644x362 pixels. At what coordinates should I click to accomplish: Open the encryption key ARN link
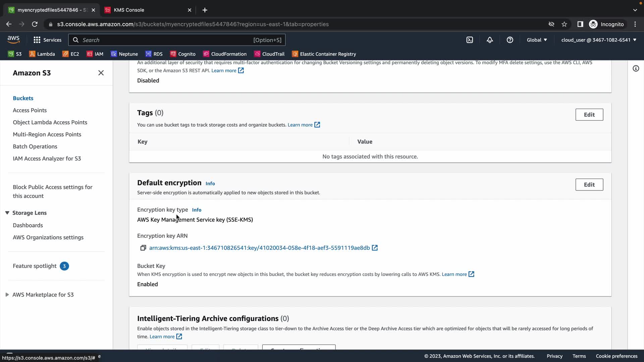tap(259, 248)
